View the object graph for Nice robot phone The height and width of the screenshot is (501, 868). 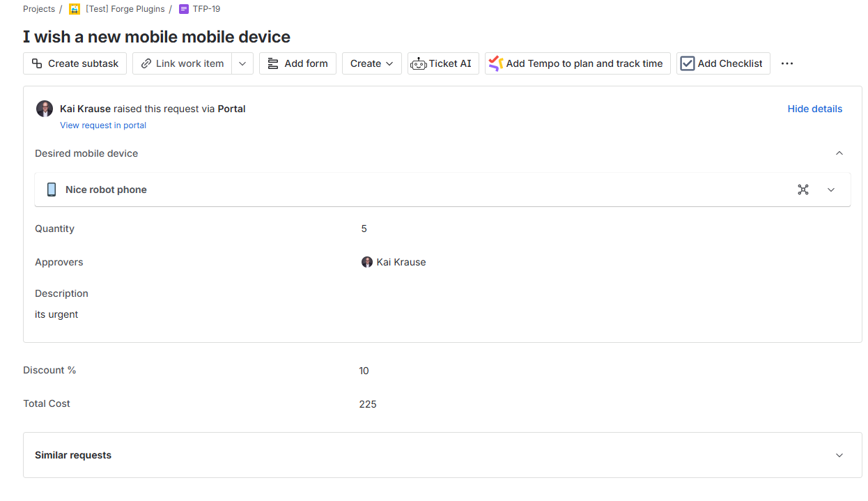coord(803,190)
